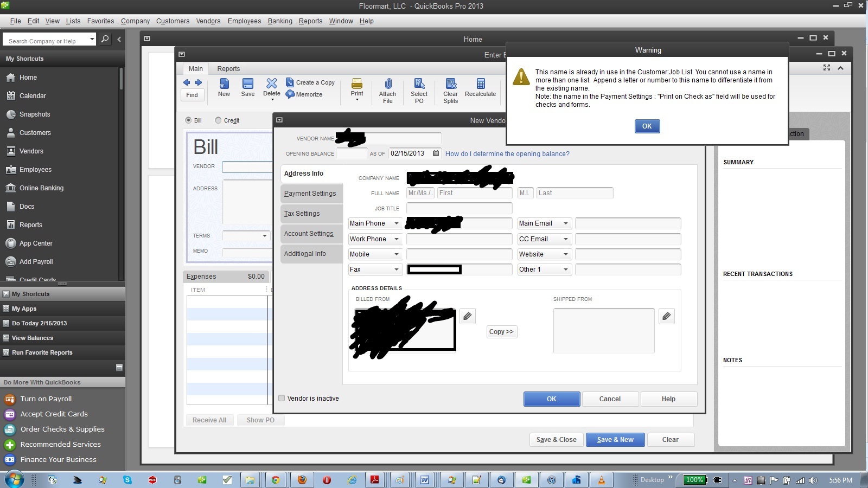Click Accept Credit Cards shortcut

click(x=54, y=414)
